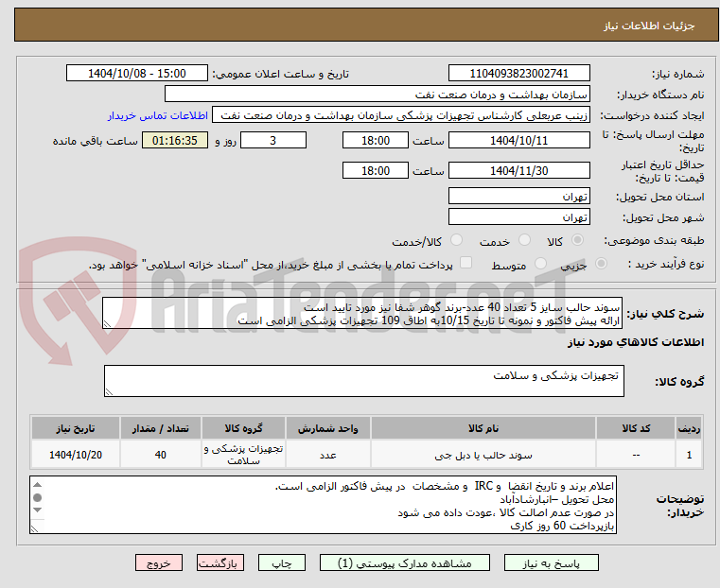Click the جزئیات اطلاعات نیاز header title
Image resolution: width=720 pixels, height=588 pixels.
[649, 26]
